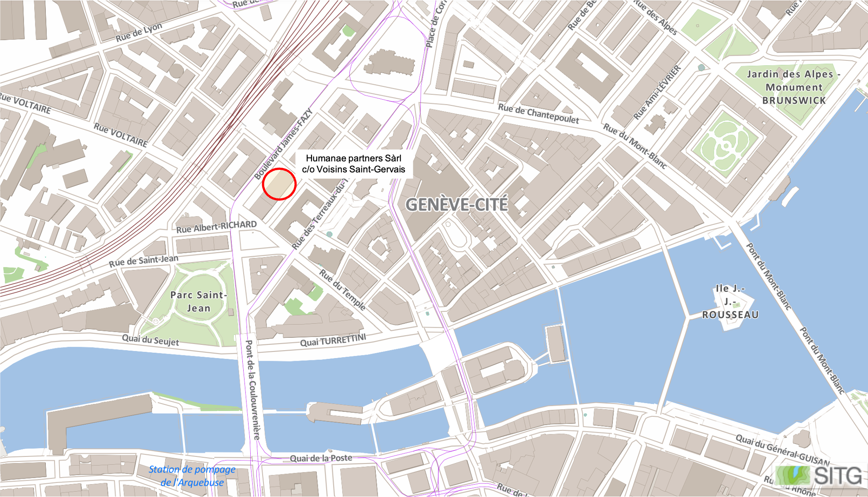The width and height of the screenshot is (868, 497).
Task: Click the Rue Ami-LÉVRIER street label
Action: pos(657,93)
